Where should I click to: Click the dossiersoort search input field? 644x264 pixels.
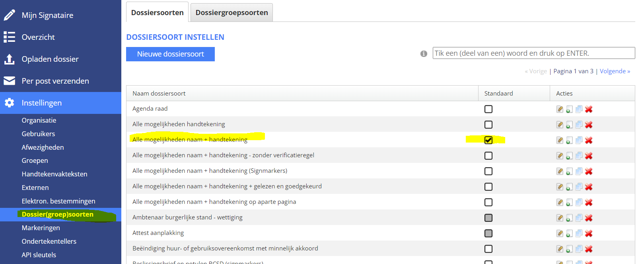(533, 53)
